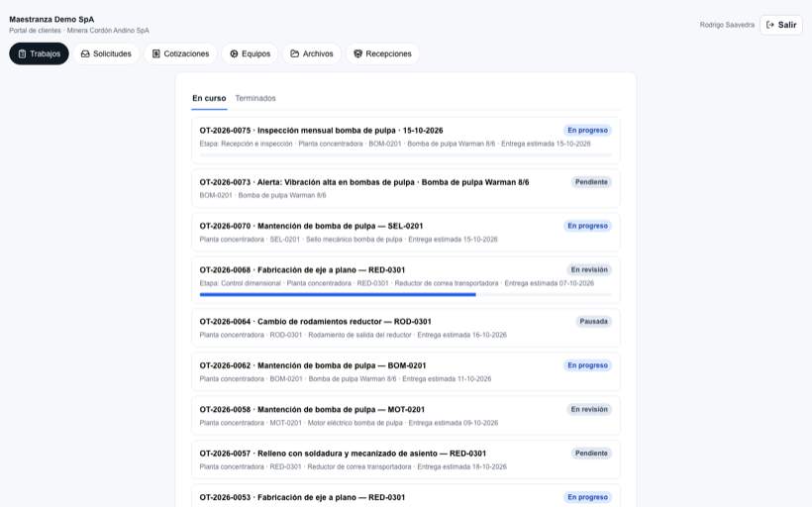Click the inbox icon in Solicitudes tab

point(85,53)
